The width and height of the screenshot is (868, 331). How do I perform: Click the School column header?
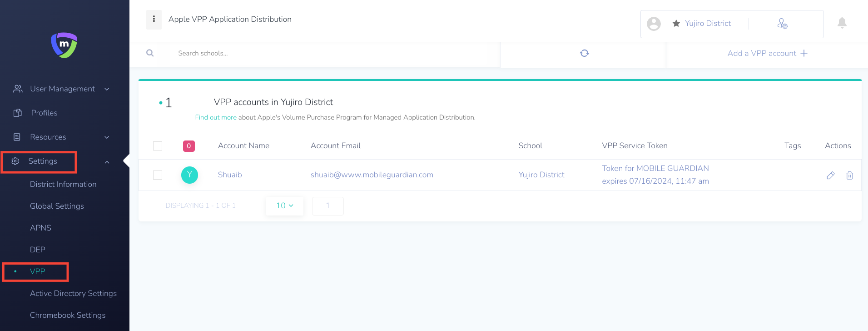coord(531,145)
